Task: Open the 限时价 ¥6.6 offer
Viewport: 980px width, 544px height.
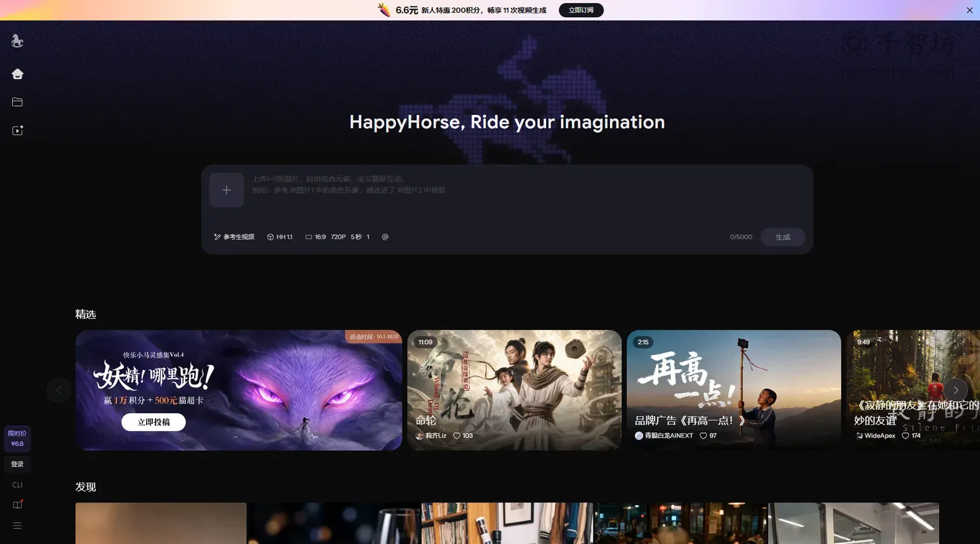Action: click(x=17, y=439)
